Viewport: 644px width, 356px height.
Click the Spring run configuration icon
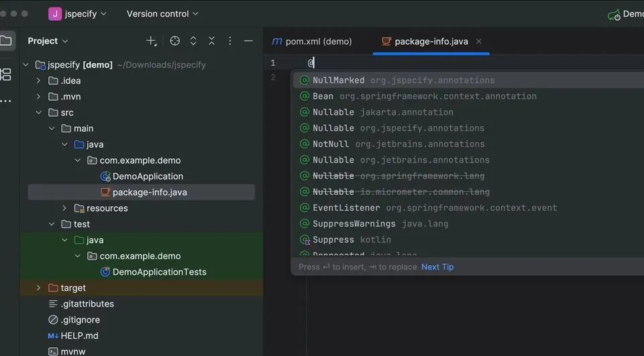(x=614, y=15)
